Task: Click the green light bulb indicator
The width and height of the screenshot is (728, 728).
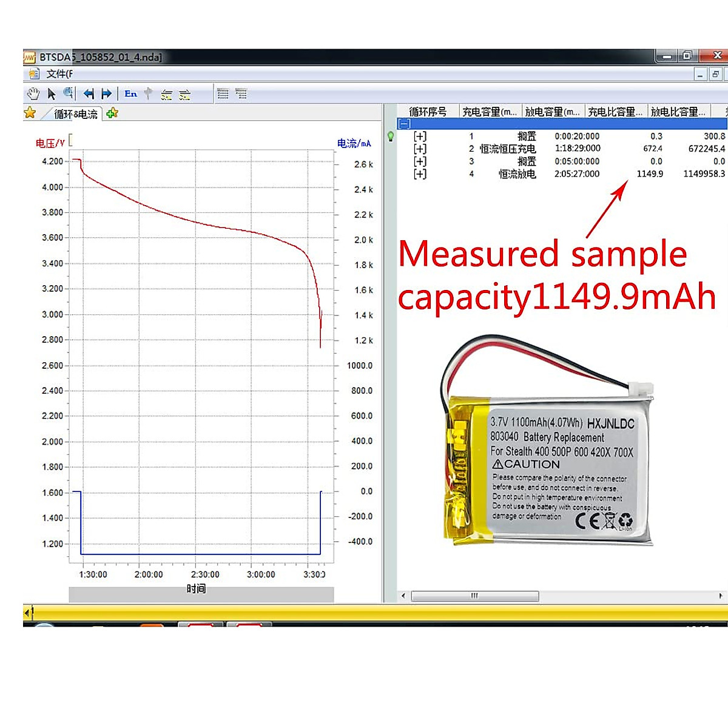Action: [391, 136]
